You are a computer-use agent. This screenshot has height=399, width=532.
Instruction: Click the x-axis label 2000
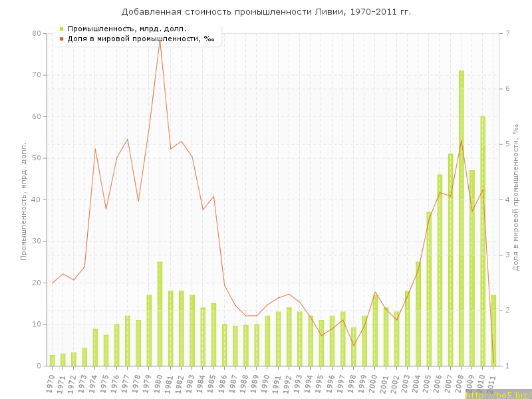point(375,382)
